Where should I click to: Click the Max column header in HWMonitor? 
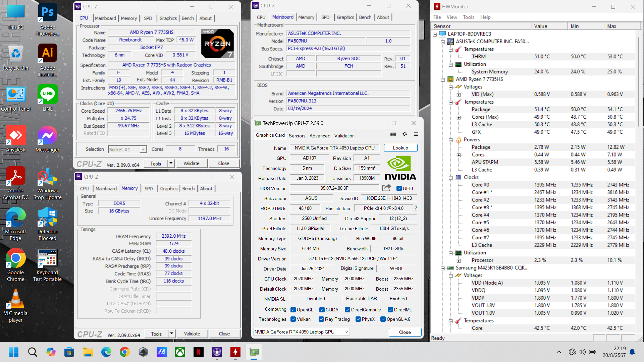(622, 26)
